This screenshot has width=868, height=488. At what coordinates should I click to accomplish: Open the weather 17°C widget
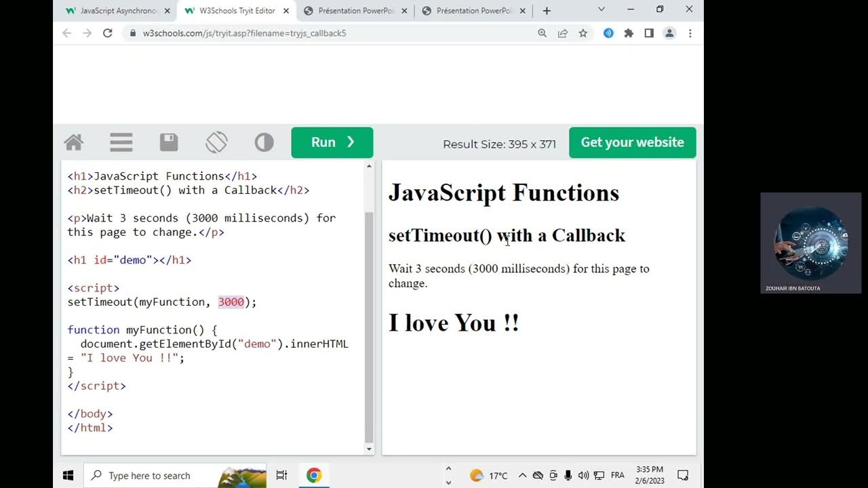[489, 476]
